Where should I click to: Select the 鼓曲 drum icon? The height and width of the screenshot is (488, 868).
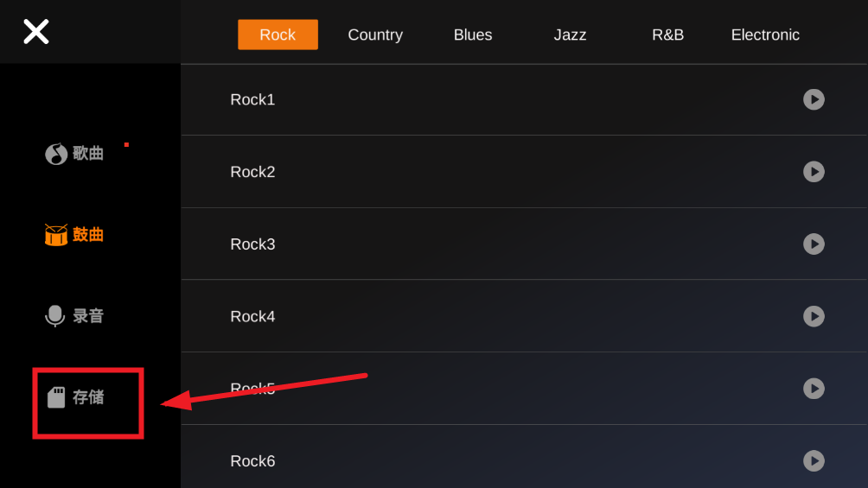pyautogui.click(x=56, y=235)
